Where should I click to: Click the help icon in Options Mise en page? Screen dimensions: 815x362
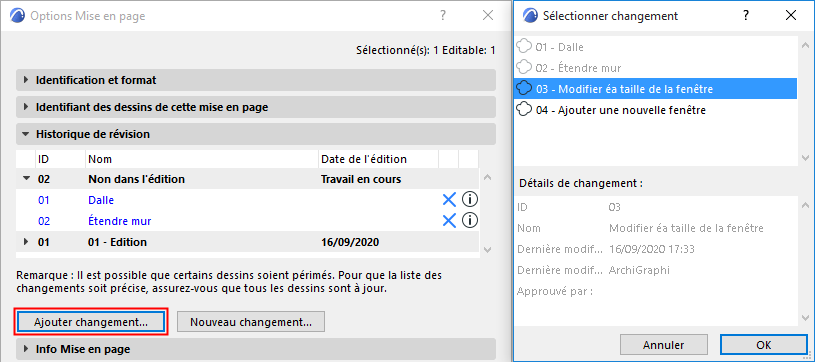443,16
